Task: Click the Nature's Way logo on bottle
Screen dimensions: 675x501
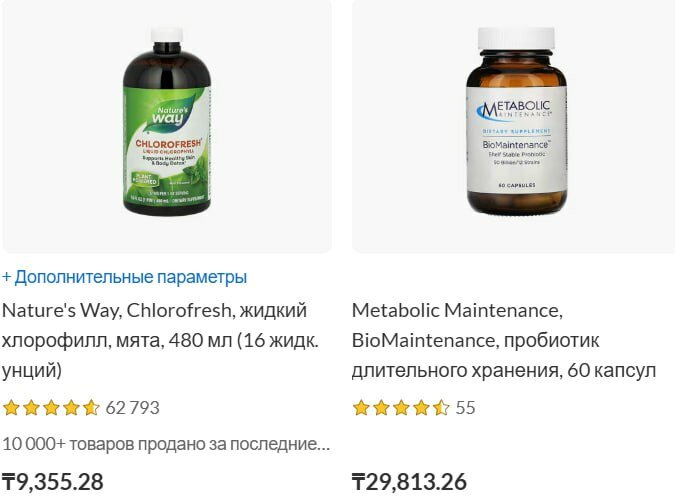Action: click(167, 115)
